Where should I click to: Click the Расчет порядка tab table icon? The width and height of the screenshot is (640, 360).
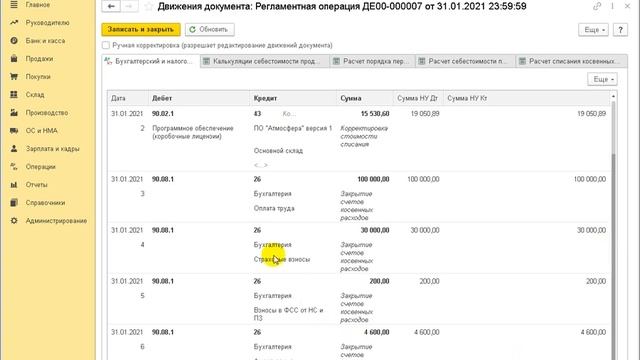coord(336,61)
